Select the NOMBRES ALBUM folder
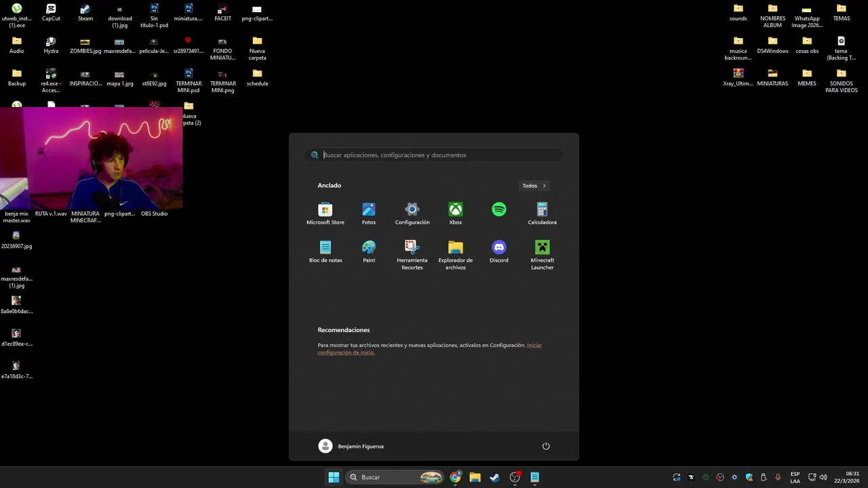 pos(772,16)
